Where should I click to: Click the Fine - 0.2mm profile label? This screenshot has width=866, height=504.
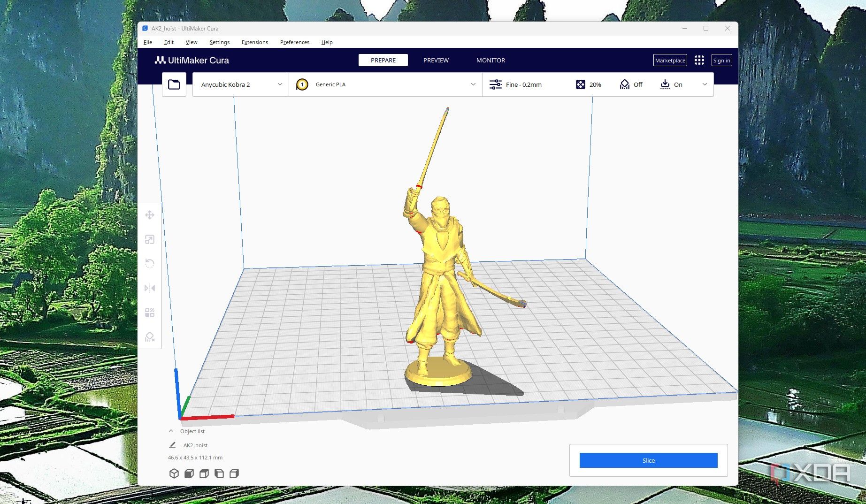pos(524,84)
